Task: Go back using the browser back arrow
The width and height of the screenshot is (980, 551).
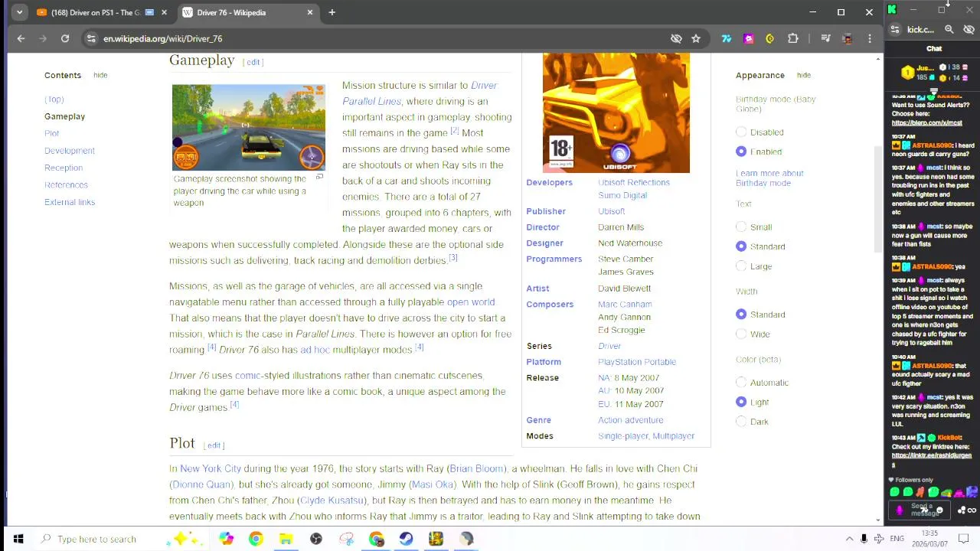Action: point(21,38)
